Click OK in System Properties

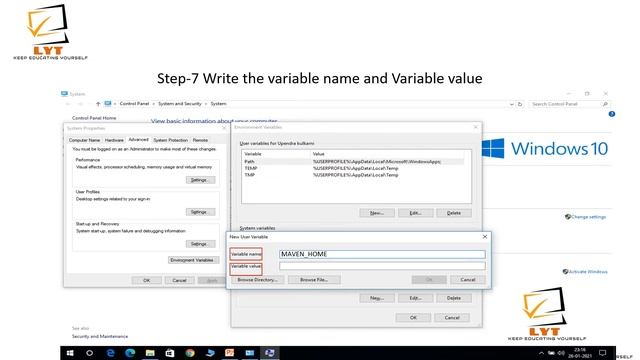click(147, 280)
